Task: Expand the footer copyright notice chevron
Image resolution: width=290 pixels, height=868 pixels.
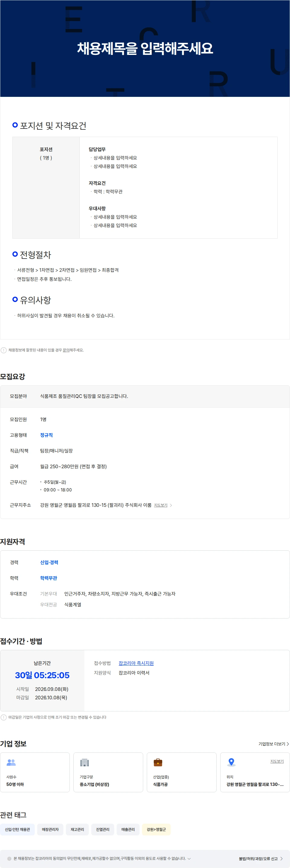Action: (189, 859)
